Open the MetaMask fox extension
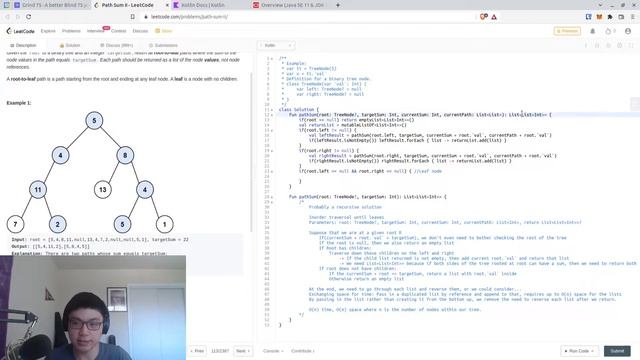640x360 pixels. tap(599, 17)
